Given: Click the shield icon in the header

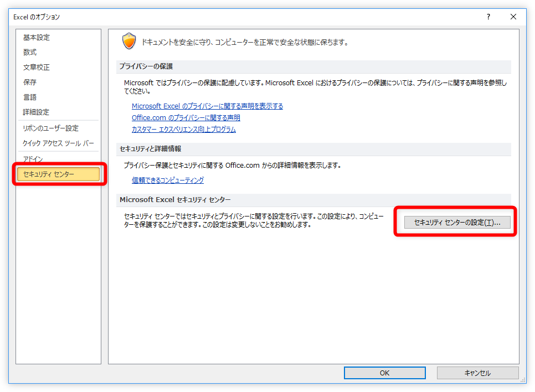Looking at the screenshot, I should click(128, 42).
